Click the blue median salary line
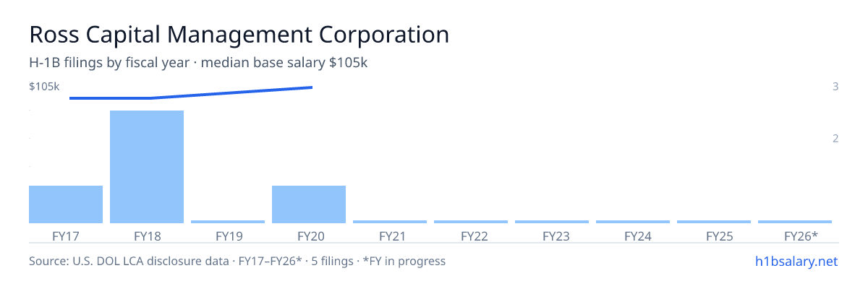This screenshot has height=289, width=868. (x=191, y=93)
